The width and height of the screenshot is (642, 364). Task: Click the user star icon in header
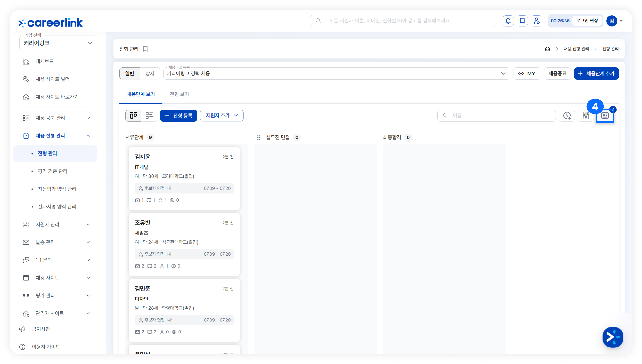tap(536, 21)
